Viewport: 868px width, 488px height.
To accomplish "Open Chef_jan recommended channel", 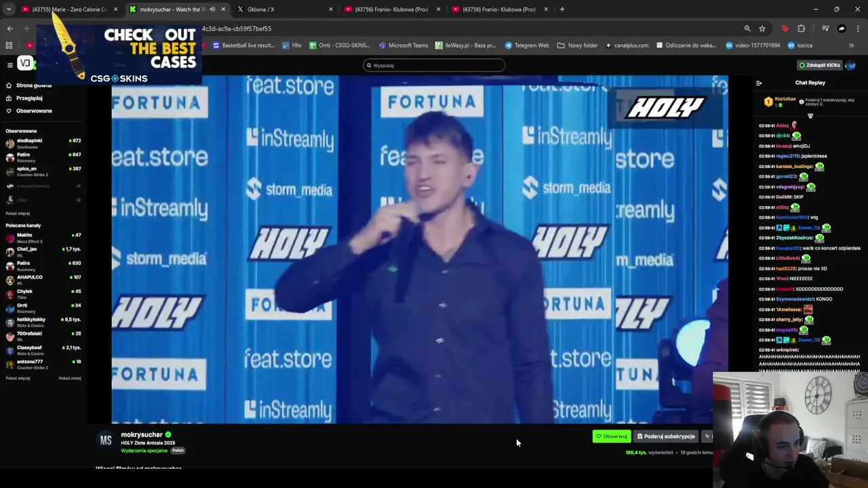I will [x=43, y=251].
